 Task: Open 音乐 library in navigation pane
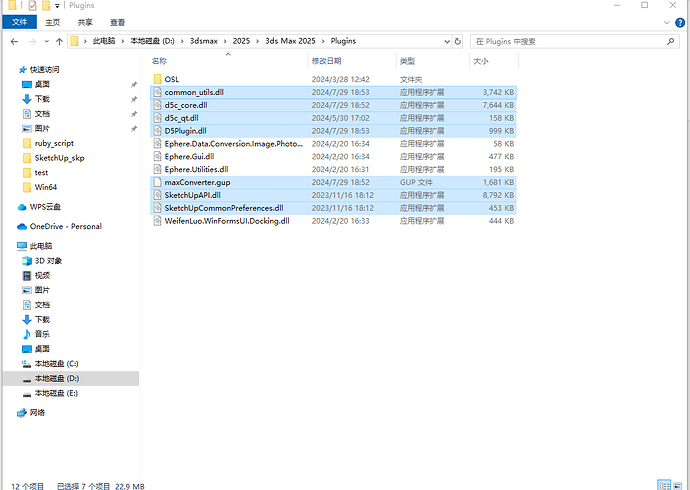point(43,333)
